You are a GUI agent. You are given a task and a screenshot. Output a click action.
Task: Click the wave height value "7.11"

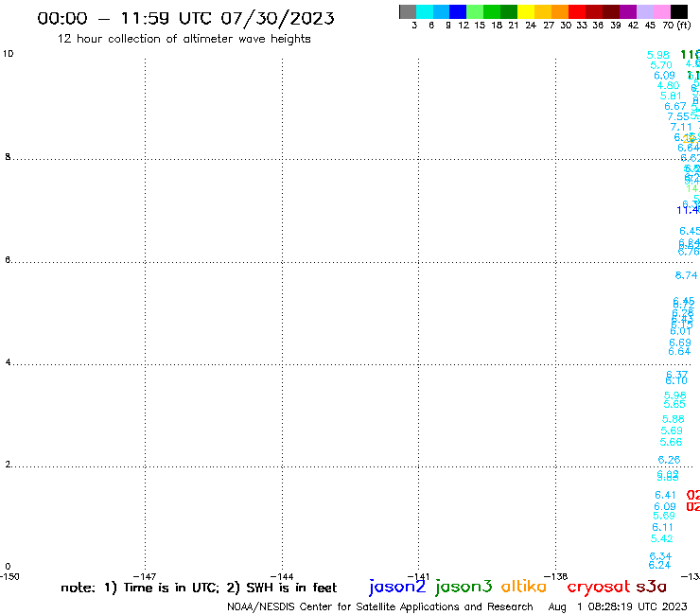[681, 128]
